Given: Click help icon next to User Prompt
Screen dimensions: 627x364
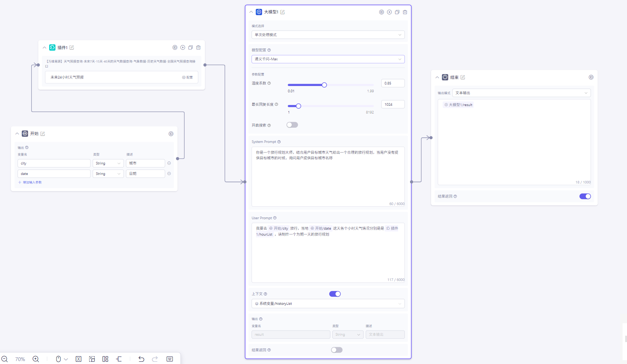Looking at the screenshot, I should coord(275,218).
